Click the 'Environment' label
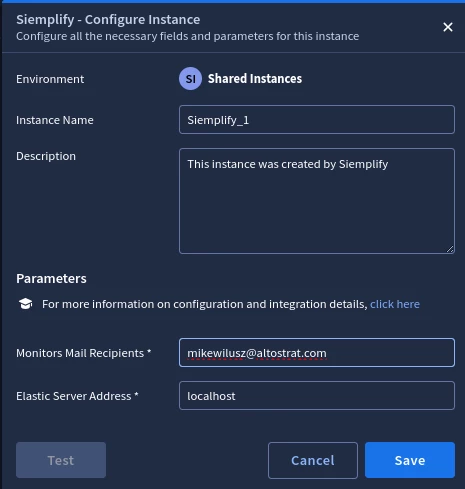 [50, 79]
